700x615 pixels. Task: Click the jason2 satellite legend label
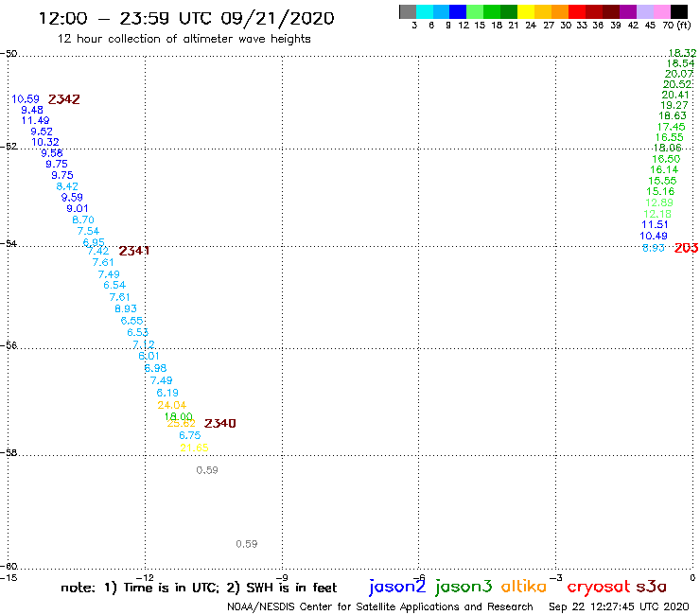(x=397, y=587)
